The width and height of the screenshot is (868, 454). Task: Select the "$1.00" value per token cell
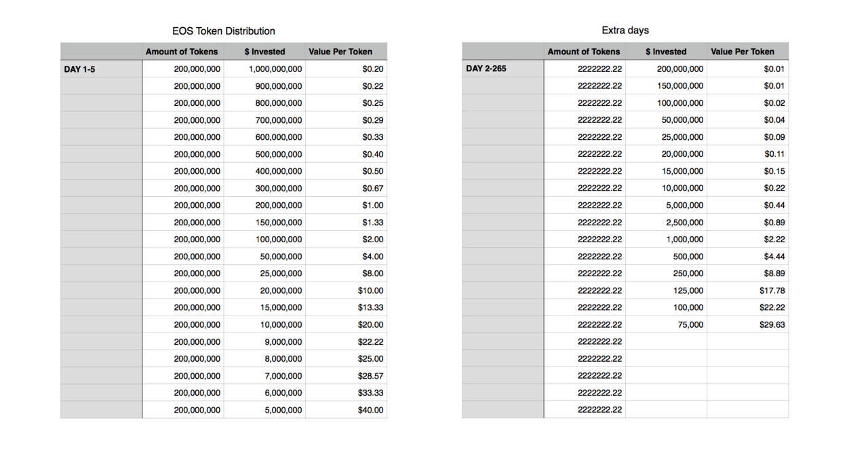pos(346,205)
